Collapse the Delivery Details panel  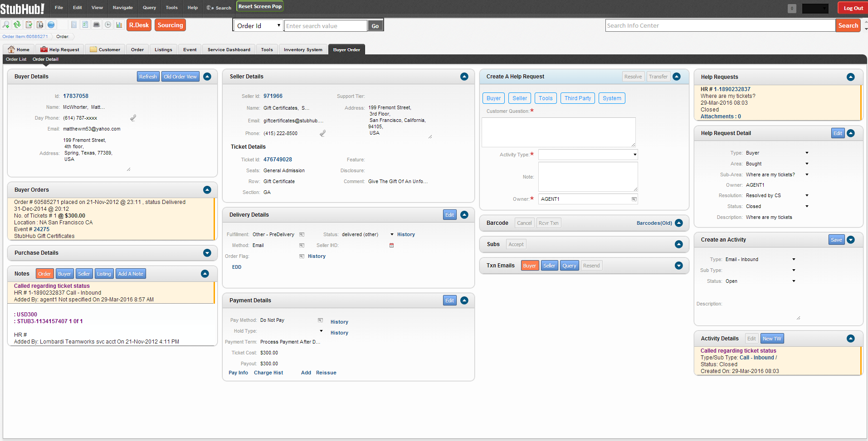(464, 215)
